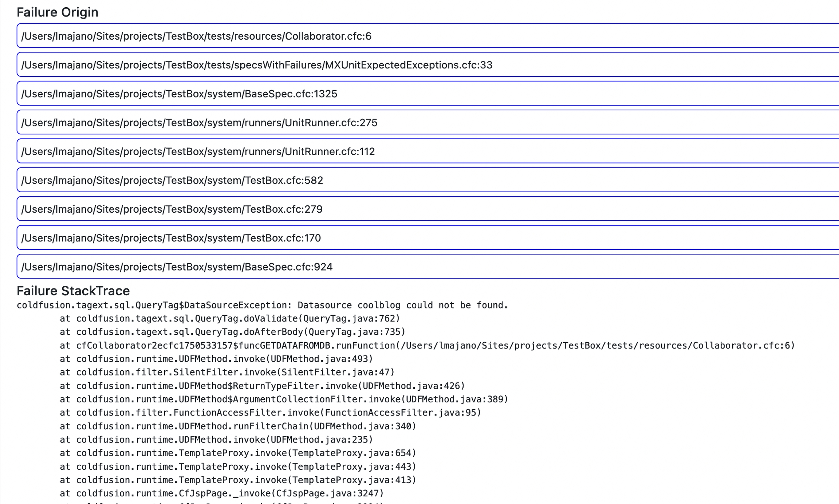The height and width of the screenshot is (504, 839).
Task: Click the QueryTag.doAfterBody stack trace line
Action: (x=232, y=332)
